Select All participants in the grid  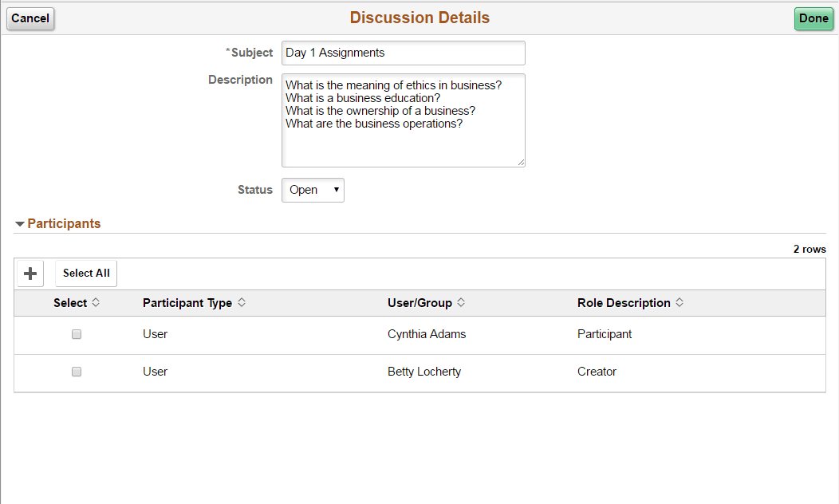tap(85, 273)
